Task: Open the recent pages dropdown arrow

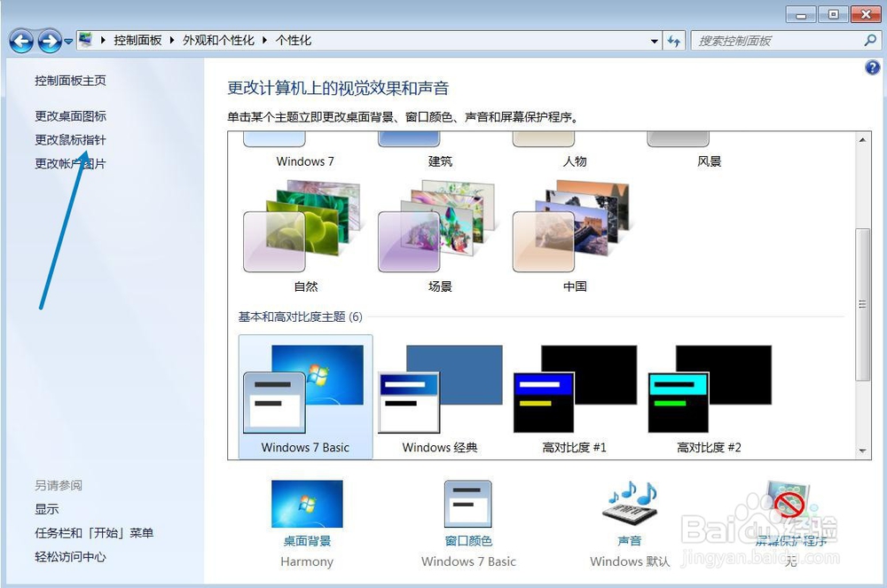Action: [x=68, y=42]
